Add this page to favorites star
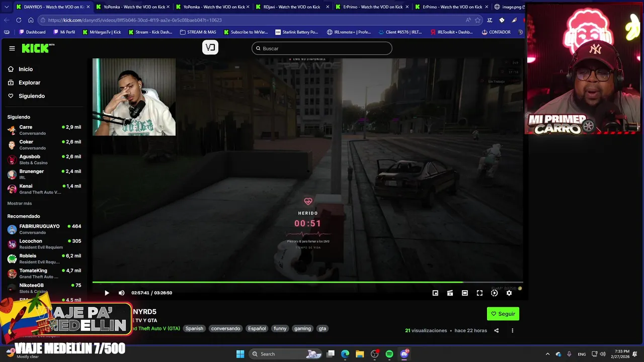Image resolution: width=644 pixels, height=362 pixels. (477, 20)
